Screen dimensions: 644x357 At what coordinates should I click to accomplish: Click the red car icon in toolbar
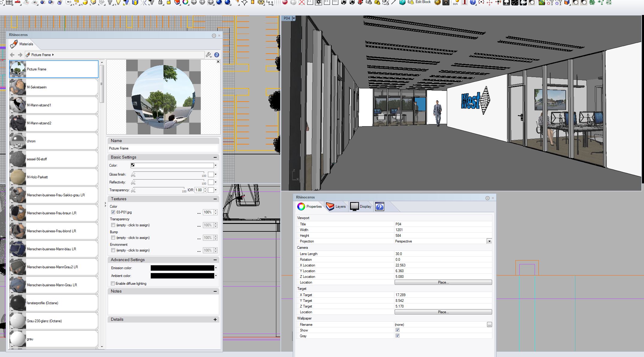pos(18,2)
